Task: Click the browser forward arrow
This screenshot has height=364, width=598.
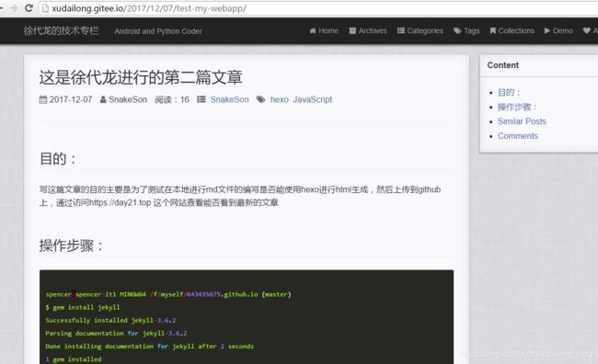Action: [14, 7]
